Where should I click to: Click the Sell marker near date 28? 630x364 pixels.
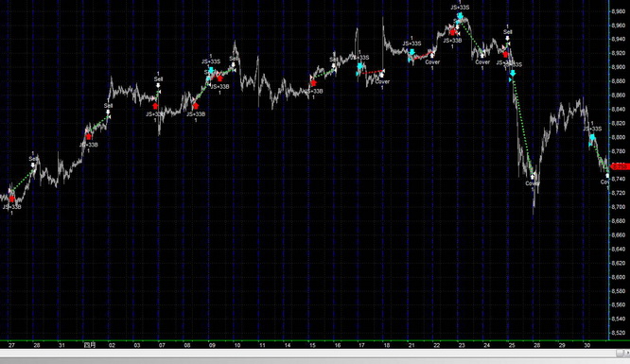click(x=33, y=159)
